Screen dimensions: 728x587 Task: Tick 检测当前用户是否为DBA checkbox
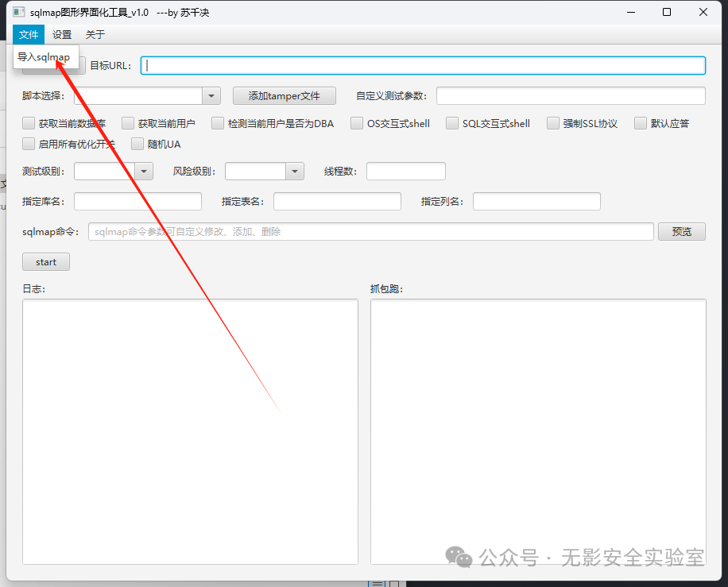[x=217, y=123]
